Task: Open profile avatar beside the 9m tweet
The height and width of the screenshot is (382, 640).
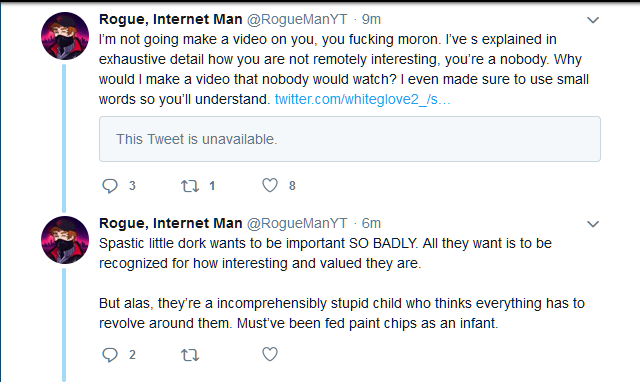Action: point(65,36)
